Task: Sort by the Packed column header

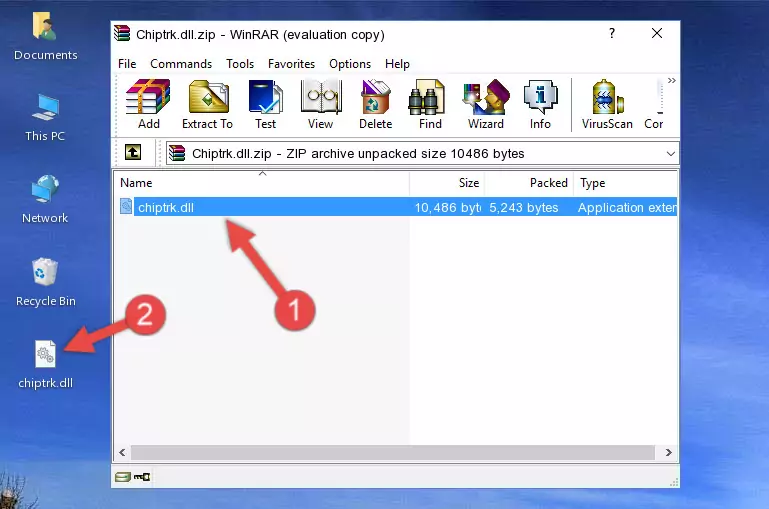Action: (x=529, y=183)
